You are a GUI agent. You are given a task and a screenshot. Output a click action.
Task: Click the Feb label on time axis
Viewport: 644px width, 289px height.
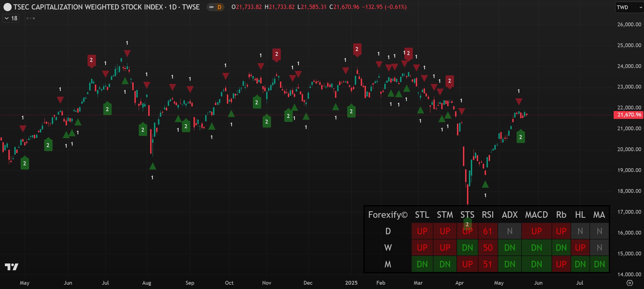pos(381,283)
